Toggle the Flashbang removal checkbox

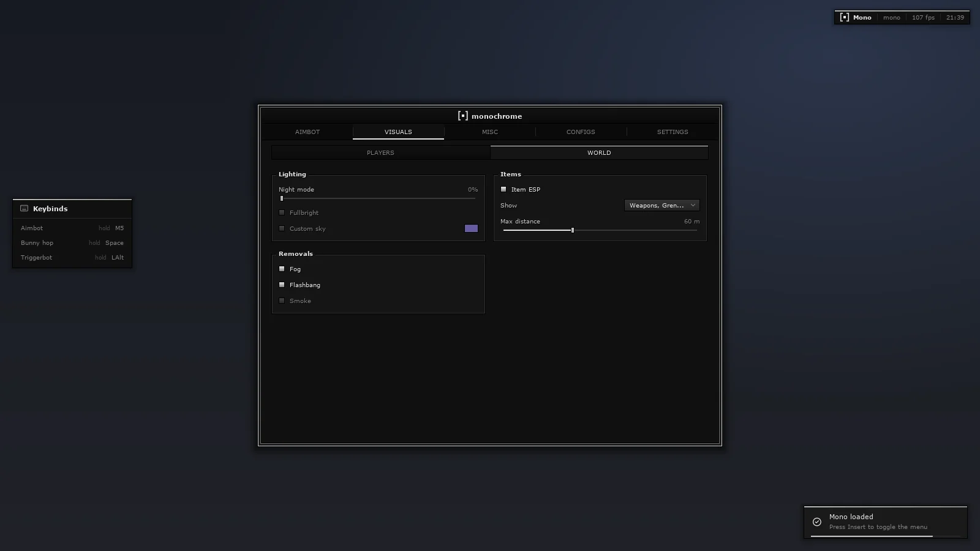coord(282,285)
